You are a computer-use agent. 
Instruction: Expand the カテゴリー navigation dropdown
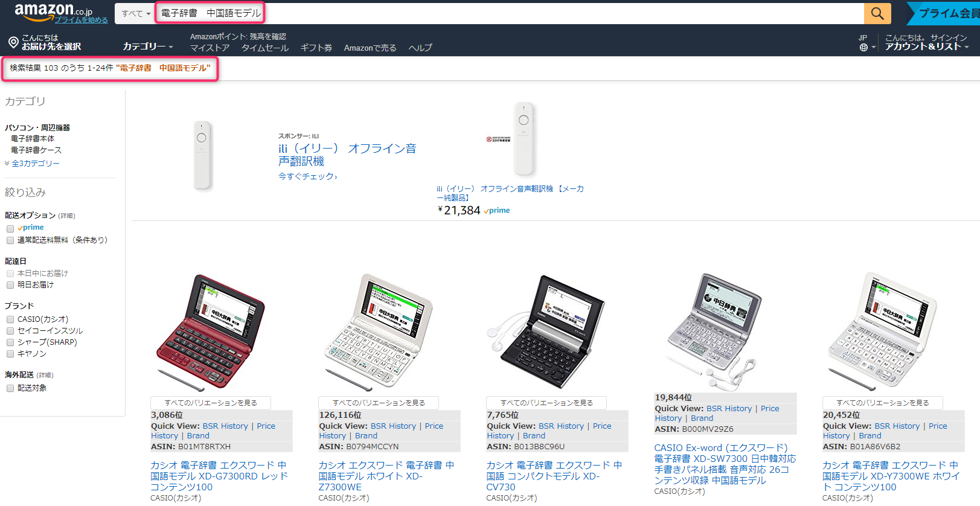click(x=147, y=46)
